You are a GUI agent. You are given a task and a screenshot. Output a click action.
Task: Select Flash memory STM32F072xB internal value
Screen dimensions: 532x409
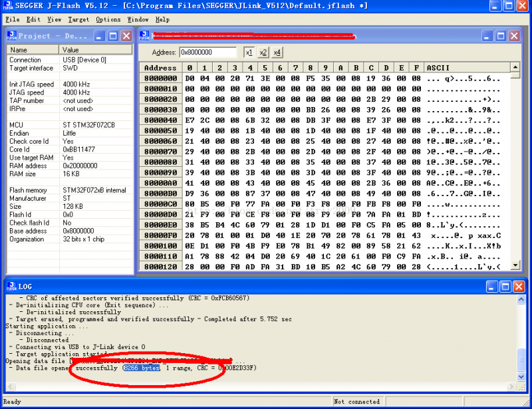tap(94, 190)
